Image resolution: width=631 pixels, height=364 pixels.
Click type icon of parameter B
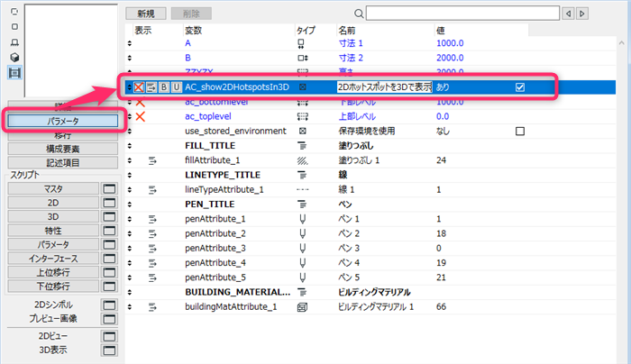(303, 58)
